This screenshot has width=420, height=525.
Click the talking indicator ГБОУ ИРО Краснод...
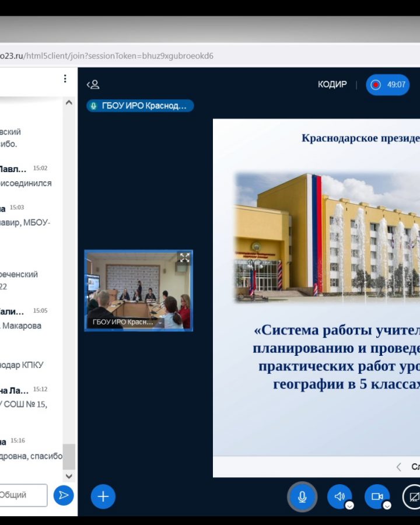[140, 106]
